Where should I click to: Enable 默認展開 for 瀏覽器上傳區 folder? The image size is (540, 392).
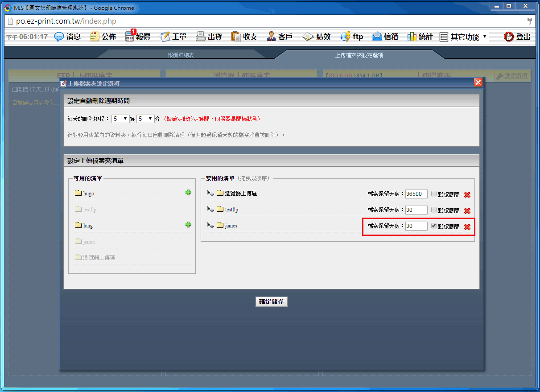pyautogui.click(x=434, y=194)
